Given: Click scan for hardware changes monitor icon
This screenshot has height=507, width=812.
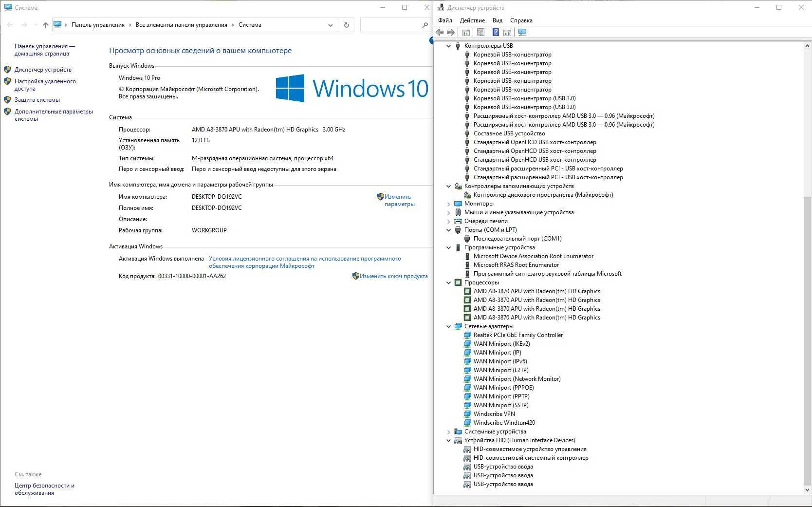Looking at the screenshot, I should [x=522, y=32].
